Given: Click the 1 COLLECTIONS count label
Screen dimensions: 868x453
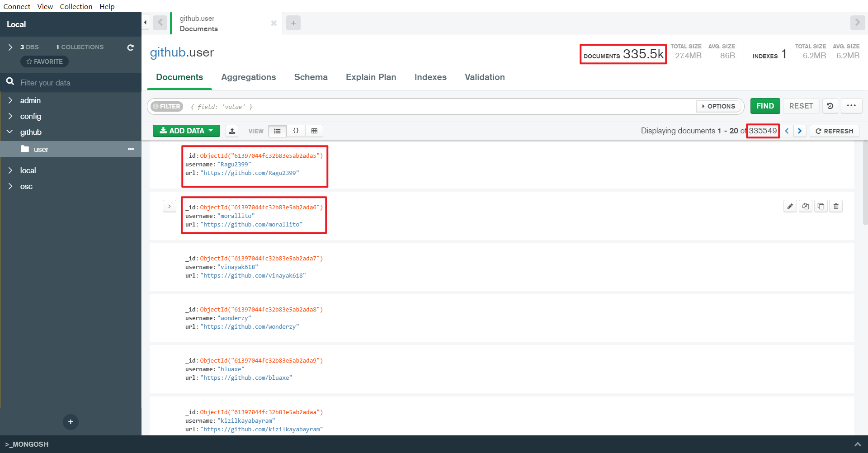Looking at the screenshot, I should click(80, 47).
